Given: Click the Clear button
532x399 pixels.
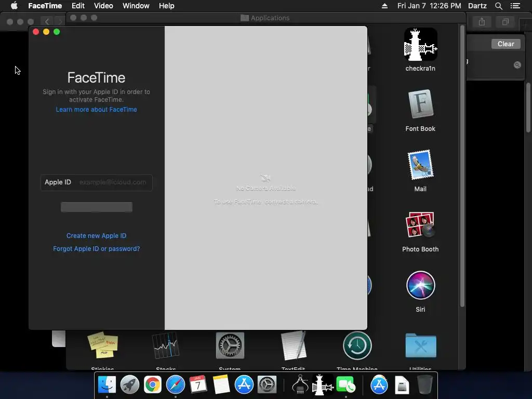Looking at the screenshot, I should coord(506,44).
